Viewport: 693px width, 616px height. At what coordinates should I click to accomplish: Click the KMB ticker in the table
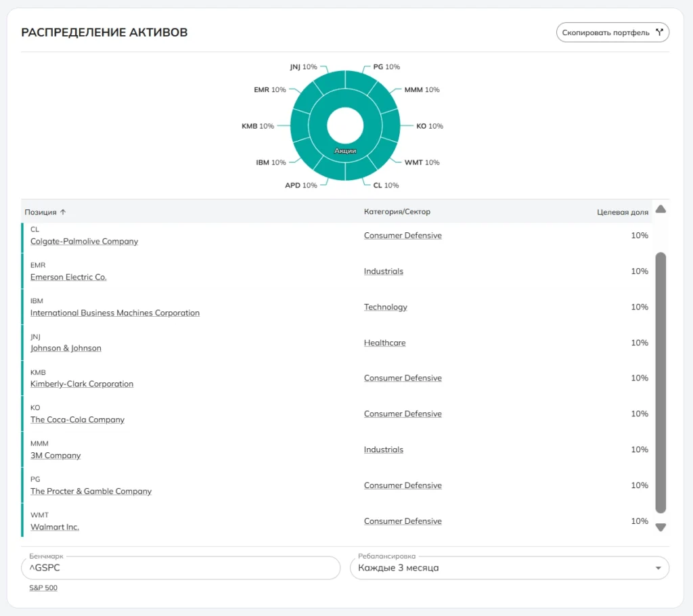pos(38,372)
